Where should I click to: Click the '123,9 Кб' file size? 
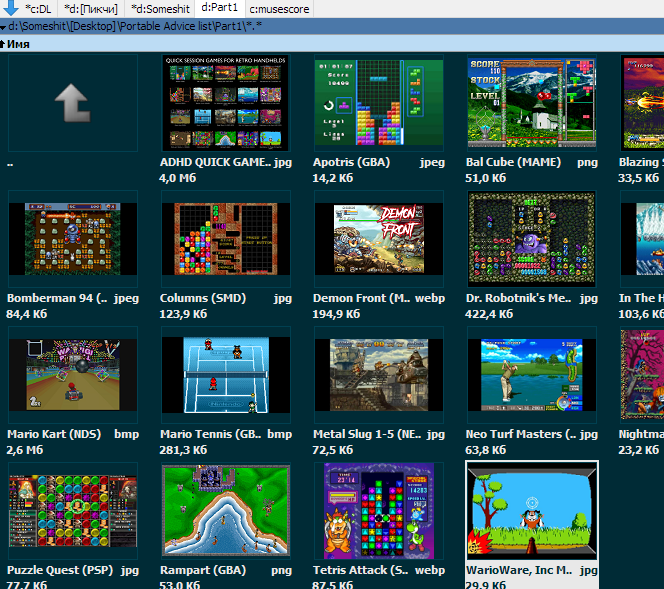(x=183, y=314)
